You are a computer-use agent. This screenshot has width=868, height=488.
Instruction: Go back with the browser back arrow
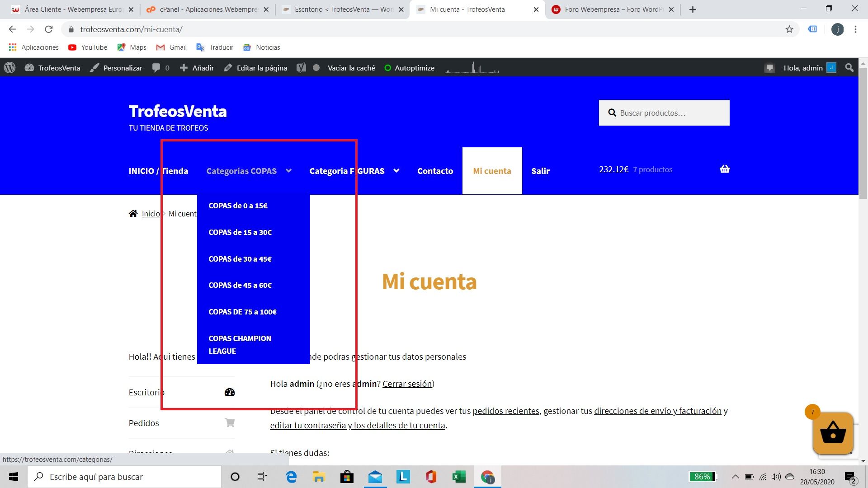click(x=12, y=29)
